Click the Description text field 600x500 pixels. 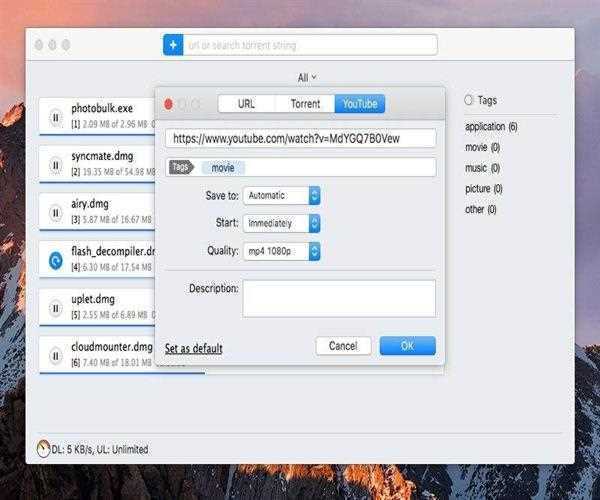point(338,298)
